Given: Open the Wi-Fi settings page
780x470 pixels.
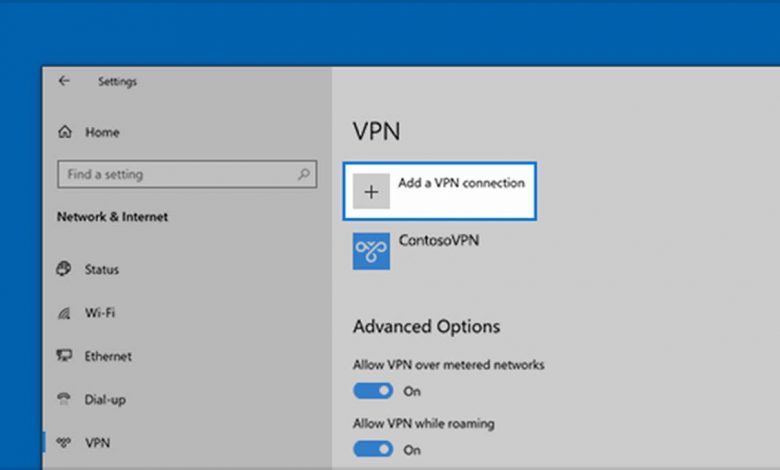Looking at the screenshot, I should [100, 313].
